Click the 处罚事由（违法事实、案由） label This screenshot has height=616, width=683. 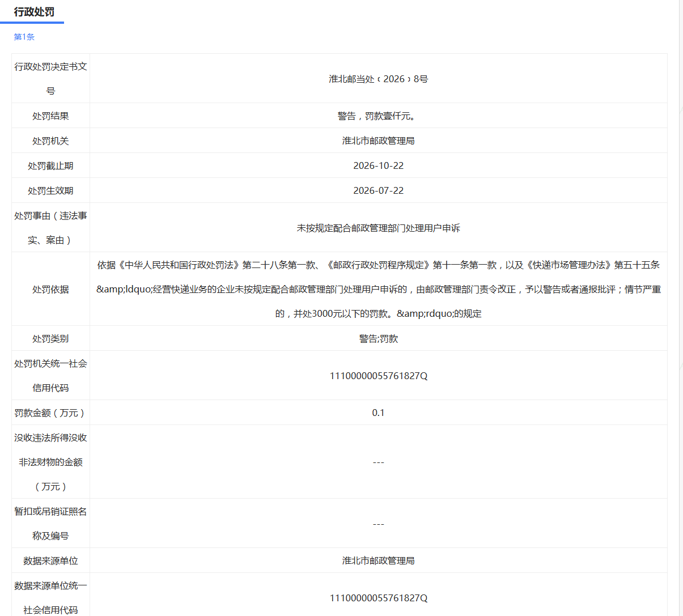pos(50,228)
